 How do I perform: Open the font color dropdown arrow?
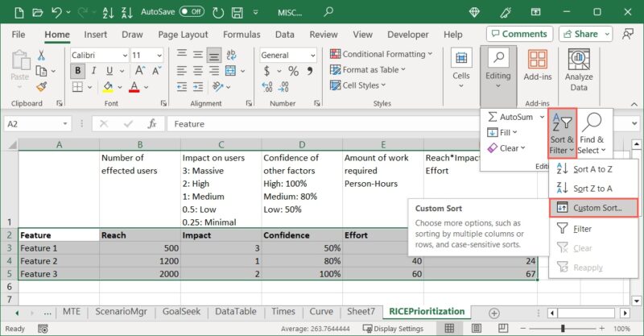(147, 87)
